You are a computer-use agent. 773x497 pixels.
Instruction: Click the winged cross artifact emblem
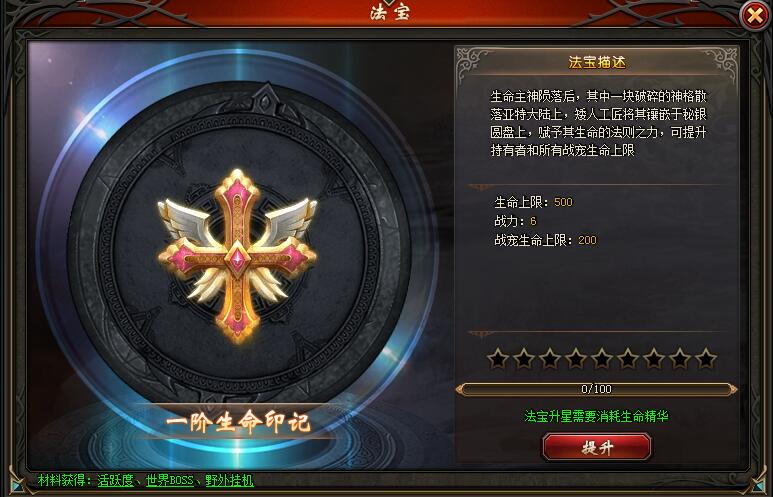pyautogui.click(x=237, y=256)
